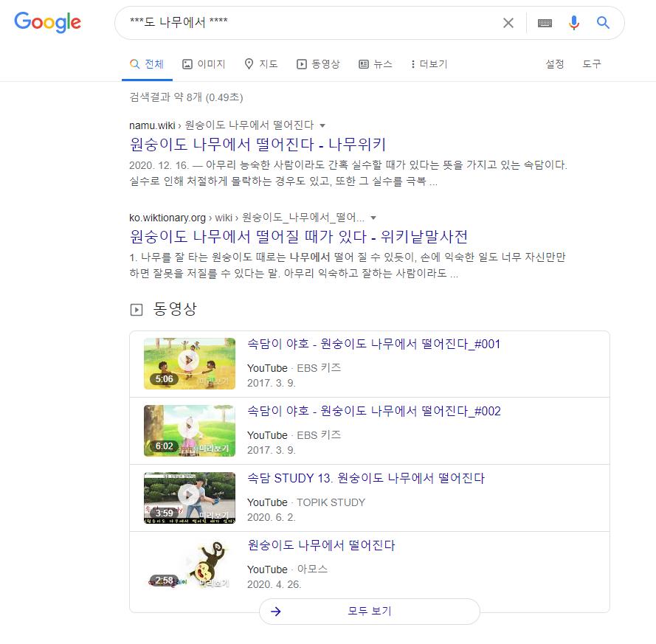Image resolution: width=656 pixels, height=644 pixels.
Task: Click the 2020. 4. 26. date text
Action: click(274, 584)
